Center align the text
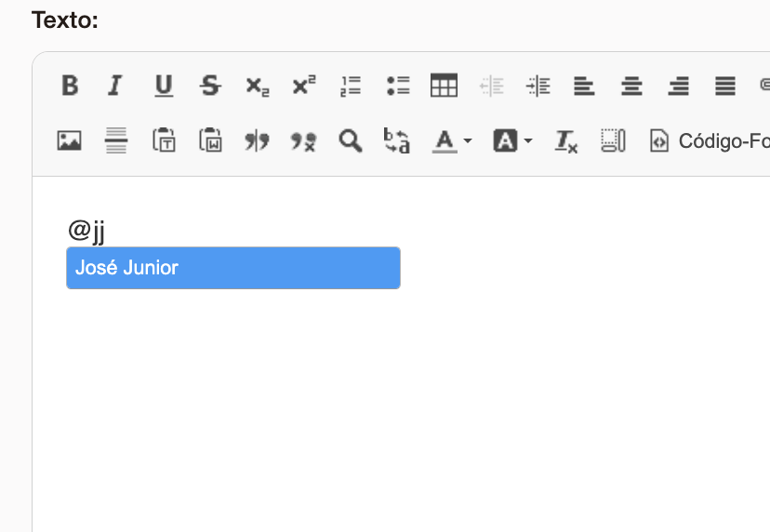Image resolution: width=770 pixels, height=532 pixels. coord(631,86)
